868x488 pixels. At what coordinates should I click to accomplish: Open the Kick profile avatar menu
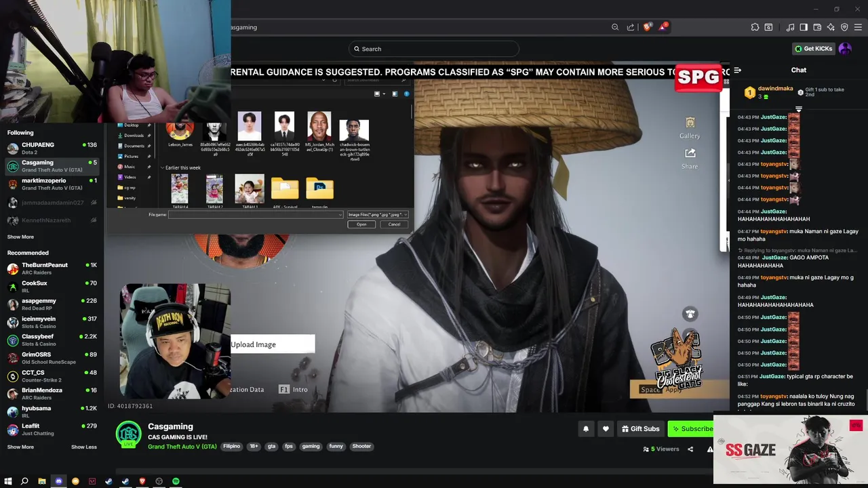tap(845, 49)
